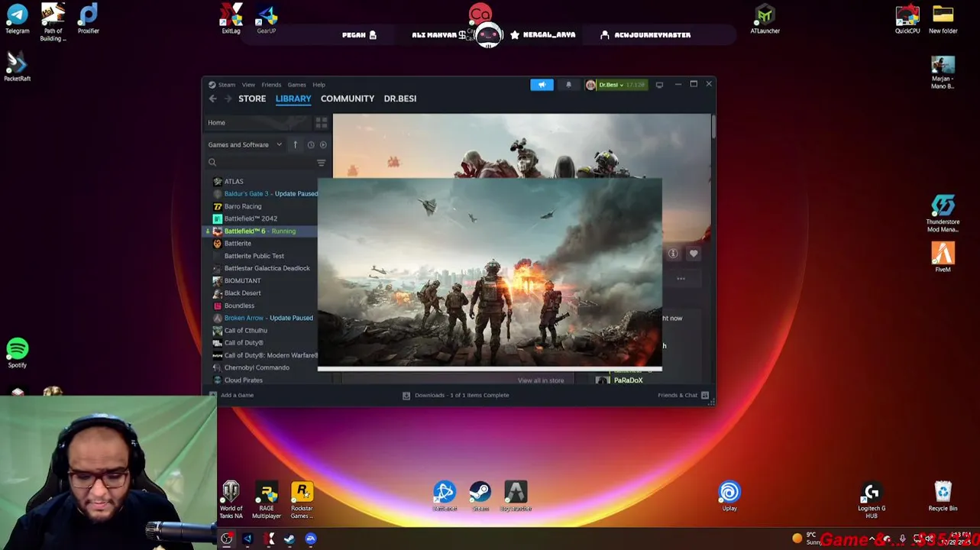Open World of Tanks NA shortcut

click(x=231, y=500)
